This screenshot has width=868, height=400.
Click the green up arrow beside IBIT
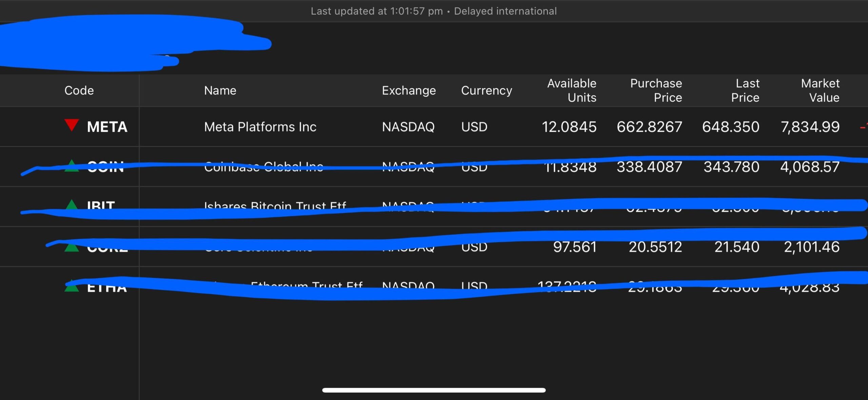pos(72,205)
